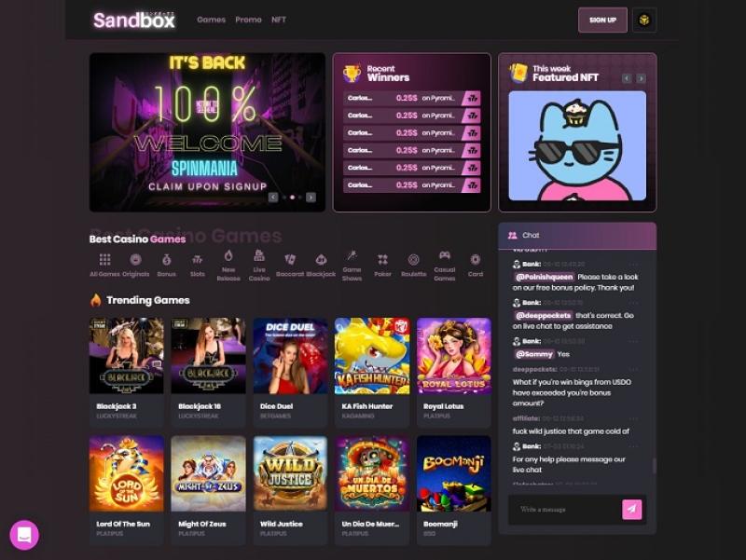
Task: Select the Casual Games category icon
Action: coord(445,255)
